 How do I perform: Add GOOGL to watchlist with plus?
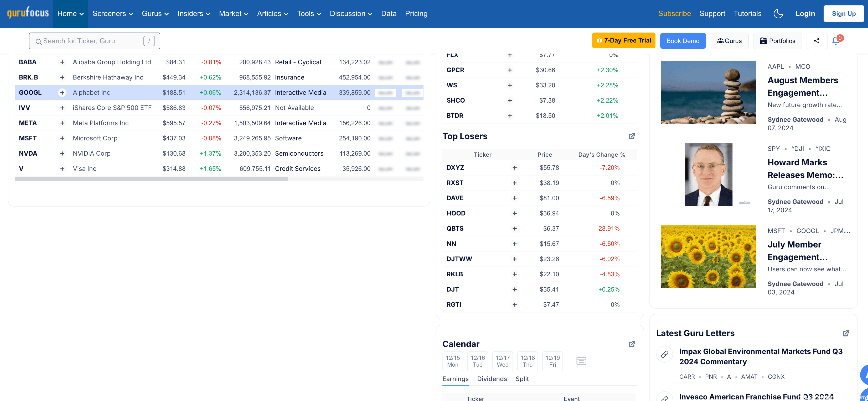[62, 93]
